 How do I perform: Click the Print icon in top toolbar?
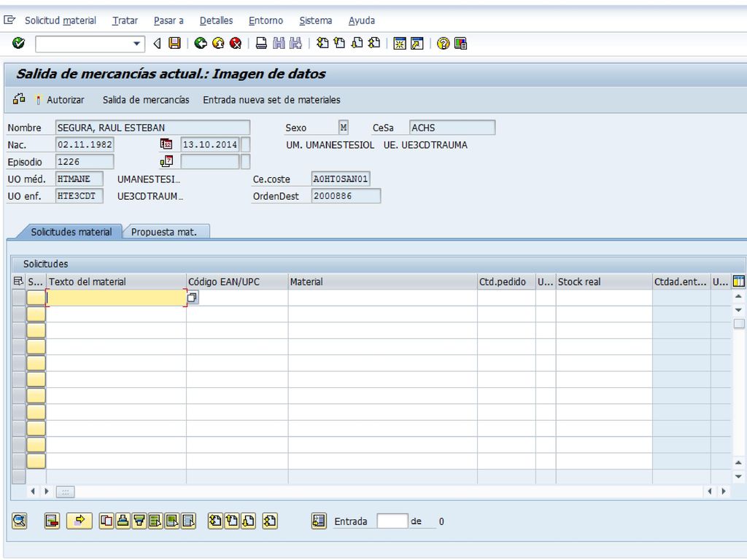pos(261,43)
